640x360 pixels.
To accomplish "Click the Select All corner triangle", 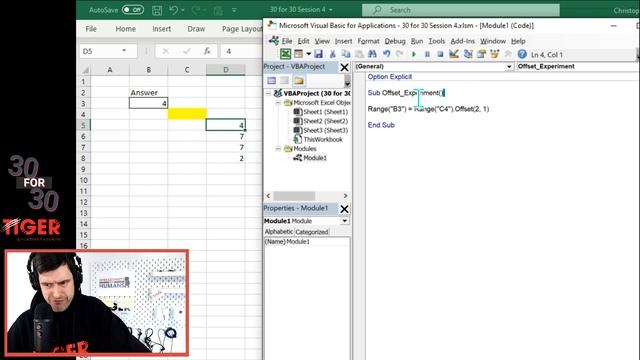I will coord(84,70).
